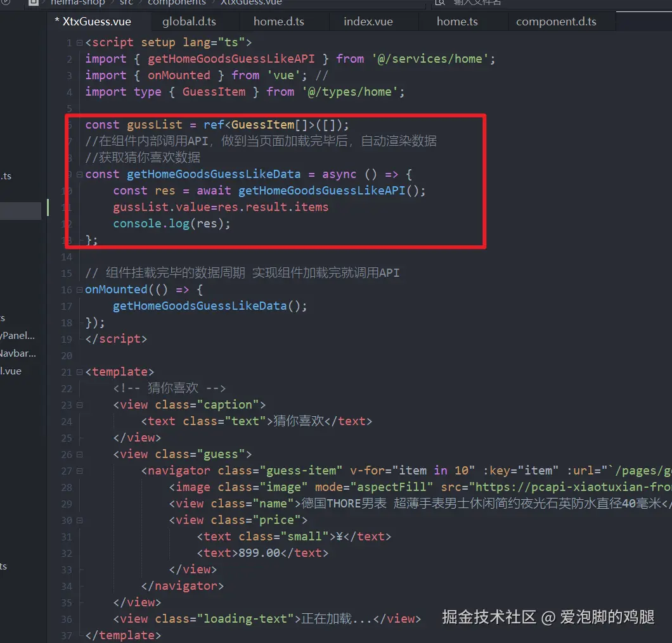Fold the guess view on line 26
This screenshot has width=672, height=643.
79,454
